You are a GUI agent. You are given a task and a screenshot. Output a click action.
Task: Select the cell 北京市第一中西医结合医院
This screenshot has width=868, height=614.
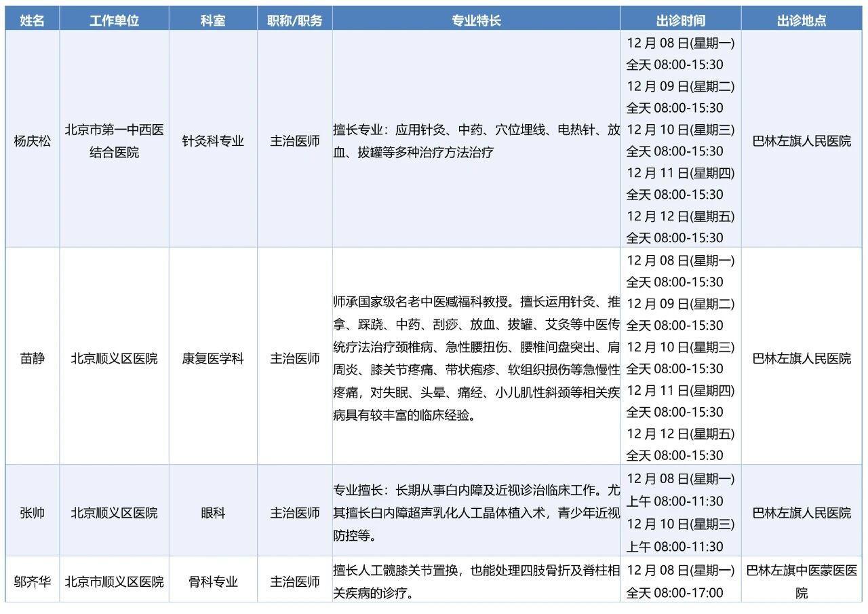point(114,141)
